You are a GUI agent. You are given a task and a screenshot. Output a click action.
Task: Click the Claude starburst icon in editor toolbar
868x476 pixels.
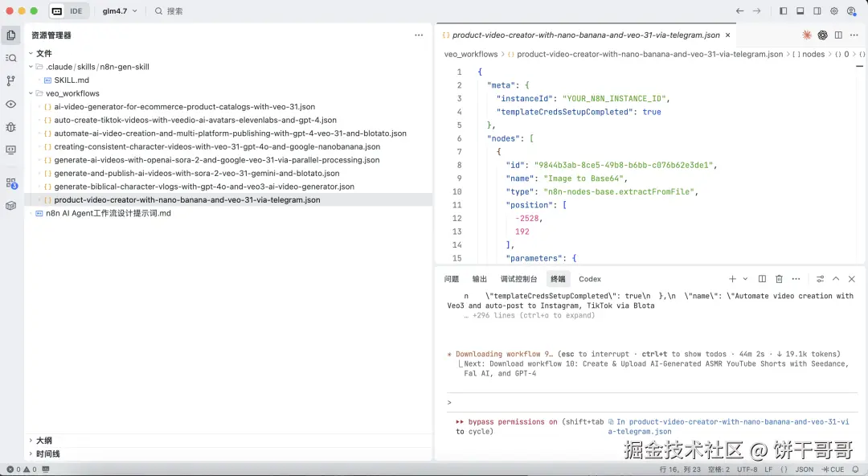click(807, 35)
